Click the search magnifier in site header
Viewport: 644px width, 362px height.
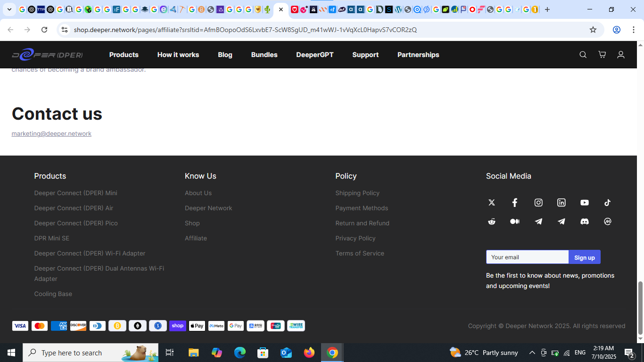(583, 55)
